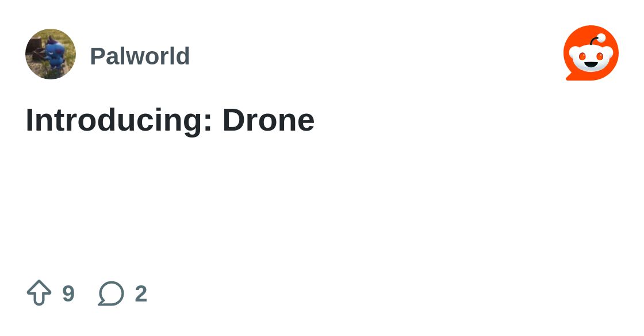Click the upvote arrow icon

(39, 293)
